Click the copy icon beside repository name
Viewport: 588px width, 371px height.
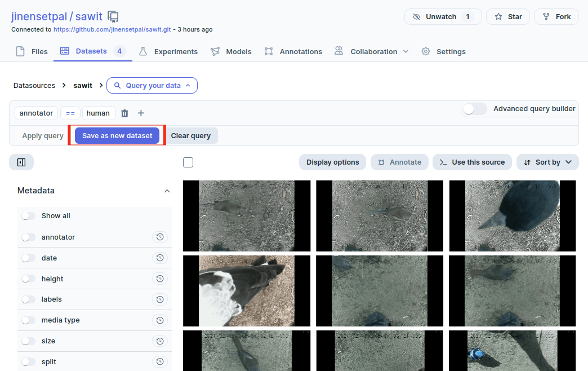click(113, 16)
